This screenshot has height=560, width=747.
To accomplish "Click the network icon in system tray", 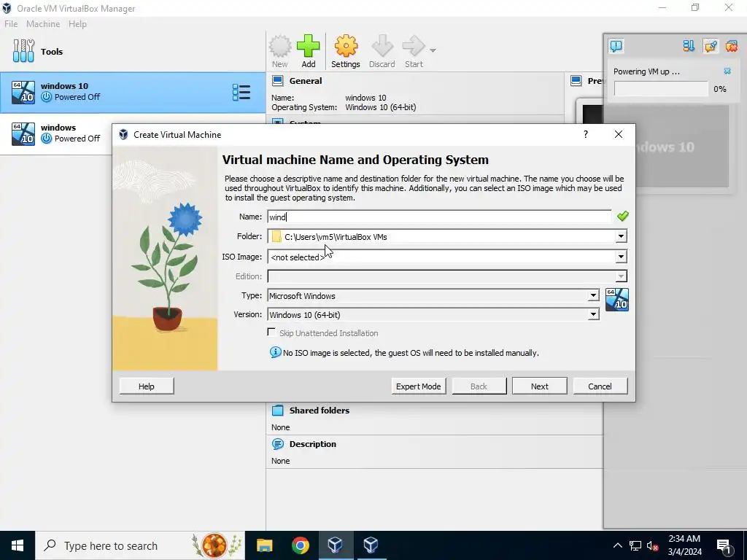I will coord(635,545).
